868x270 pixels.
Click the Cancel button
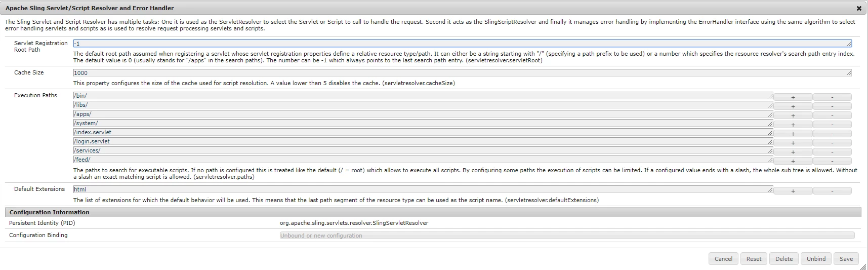tap(723, 258)
